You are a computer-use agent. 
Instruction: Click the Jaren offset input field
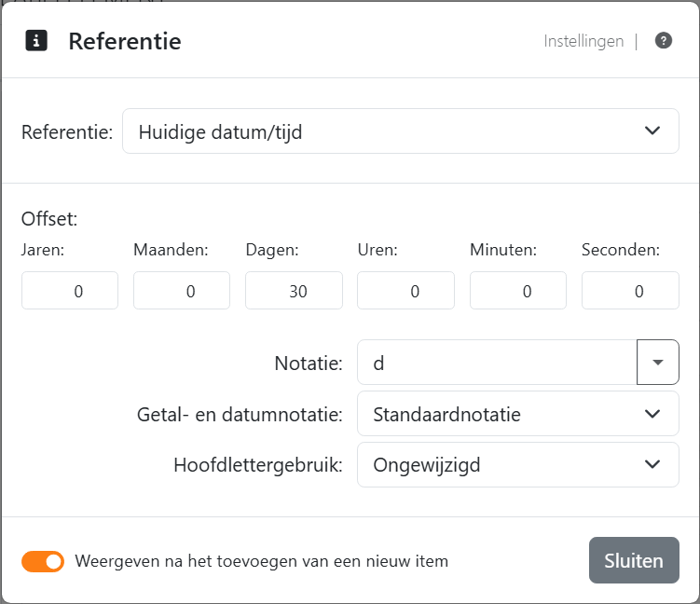point(70,291)
